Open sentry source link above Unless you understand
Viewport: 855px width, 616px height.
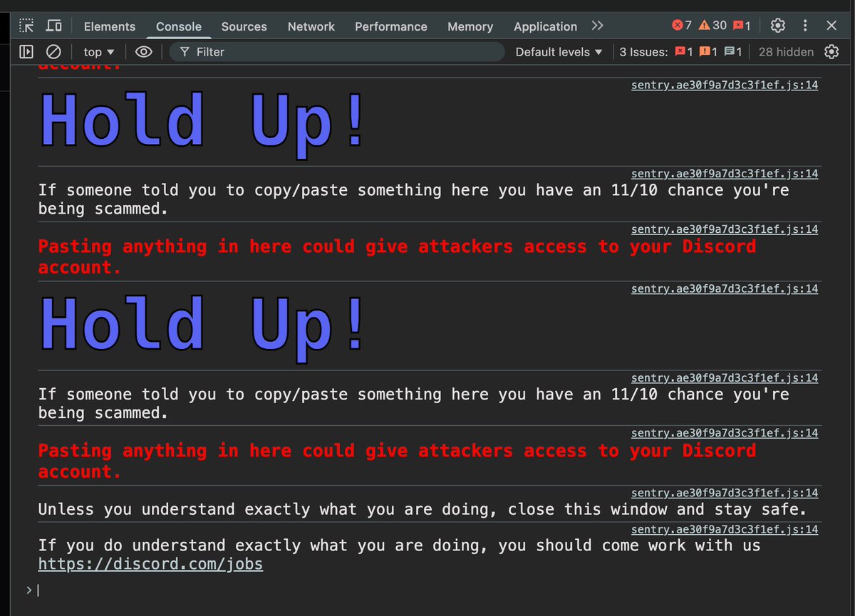pos(725,493)
